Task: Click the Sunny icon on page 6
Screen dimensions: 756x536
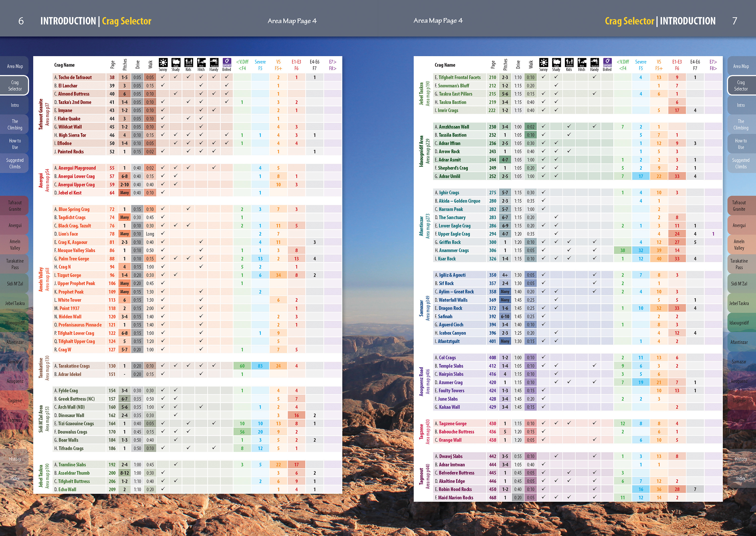Action: coord(163,63)
